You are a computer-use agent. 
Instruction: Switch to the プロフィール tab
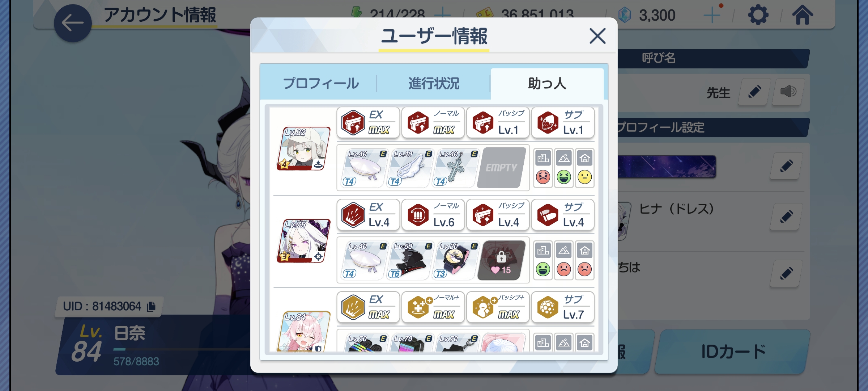coord(320,83)
